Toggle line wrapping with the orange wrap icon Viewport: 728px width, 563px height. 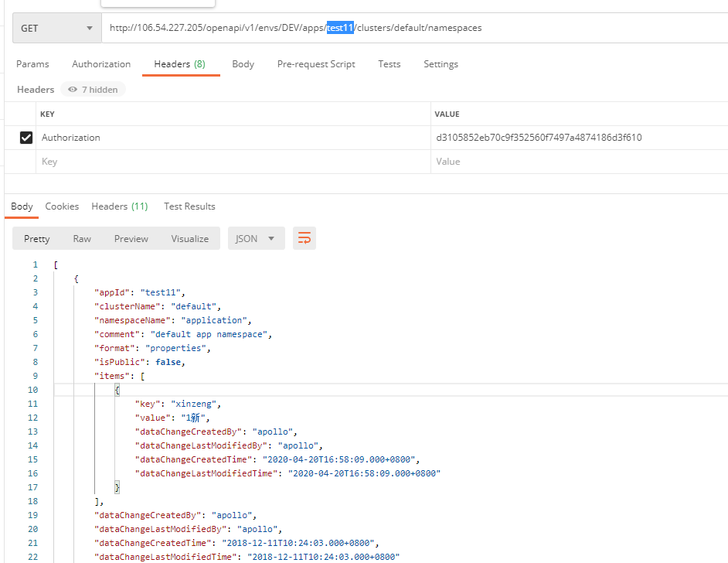[304, 238]
